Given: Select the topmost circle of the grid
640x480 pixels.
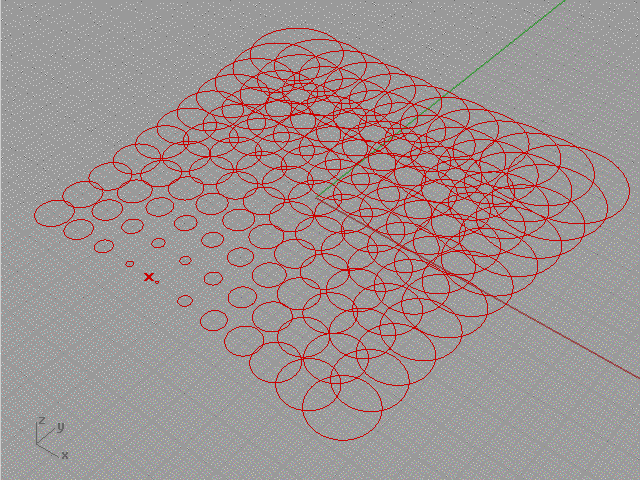Looking at the screenshot, I should coord(297,53).
